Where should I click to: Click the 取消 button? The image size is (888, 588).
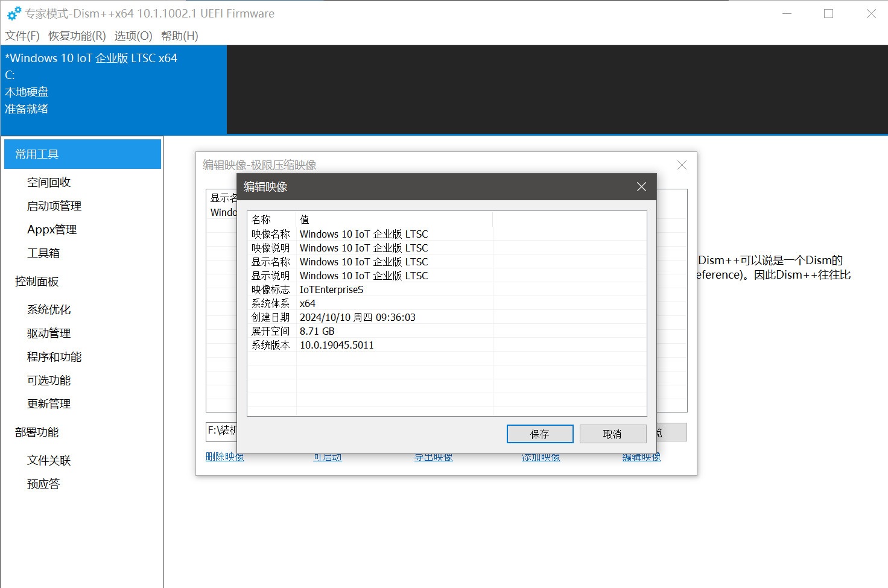click(x=612, y=434)
